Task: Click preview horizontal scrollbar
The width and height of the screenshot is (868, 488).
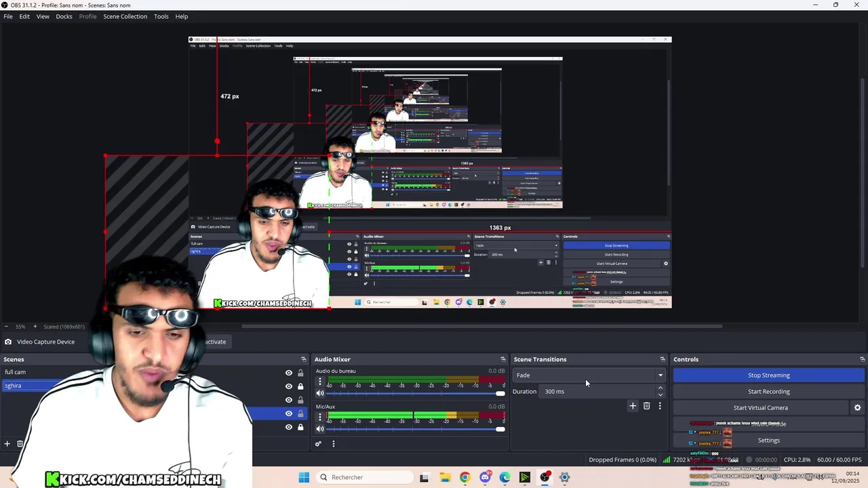Action: [x=481, y=326]
